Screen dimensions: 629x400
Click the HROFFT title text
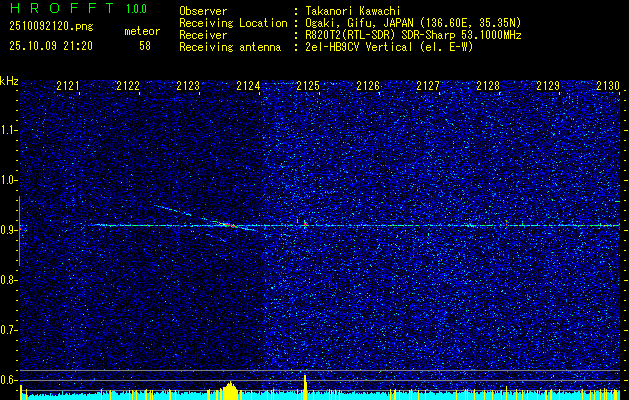click(61, 8)
